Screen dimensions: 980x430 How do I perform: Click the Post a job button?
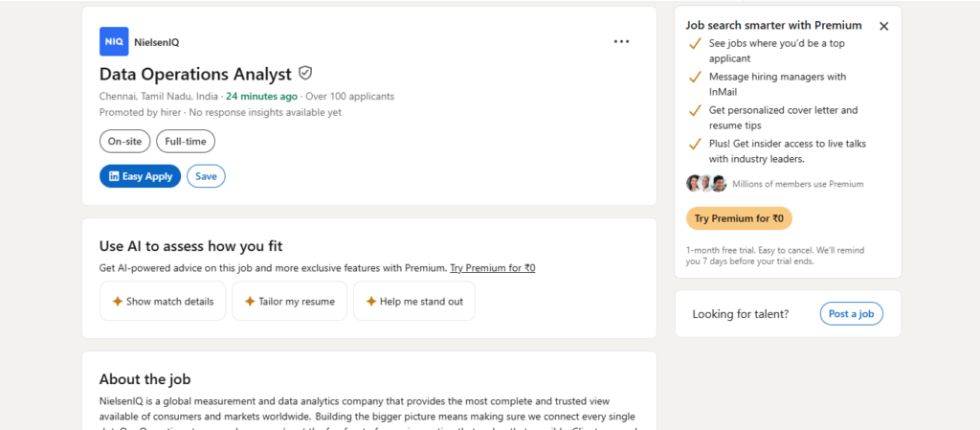tap(851, 314)
